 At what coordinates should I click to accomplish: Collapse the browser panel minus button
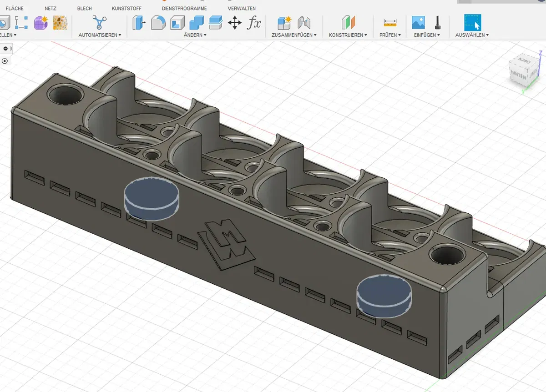click(x=5, y=48)
